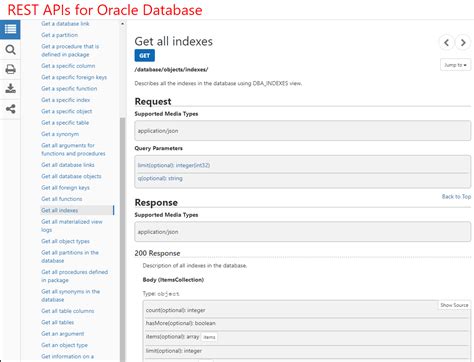
Task: Open 'Get all synonyms in the database'
Action: pos(71,296)
